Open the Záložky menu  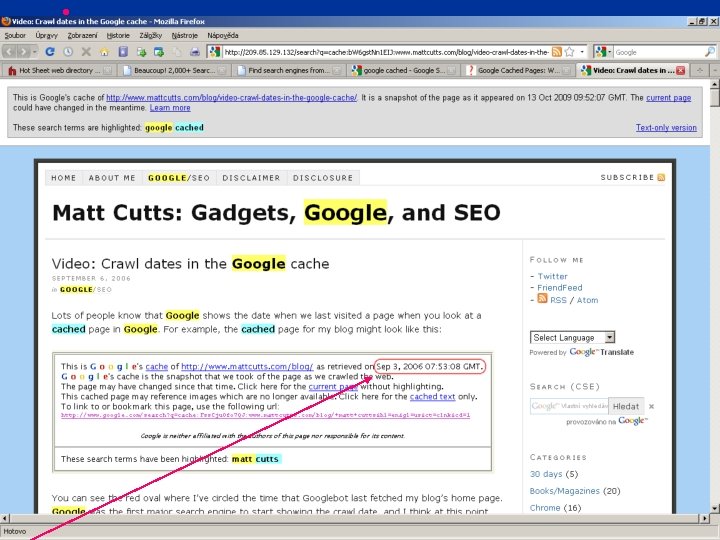click(151, 35)
